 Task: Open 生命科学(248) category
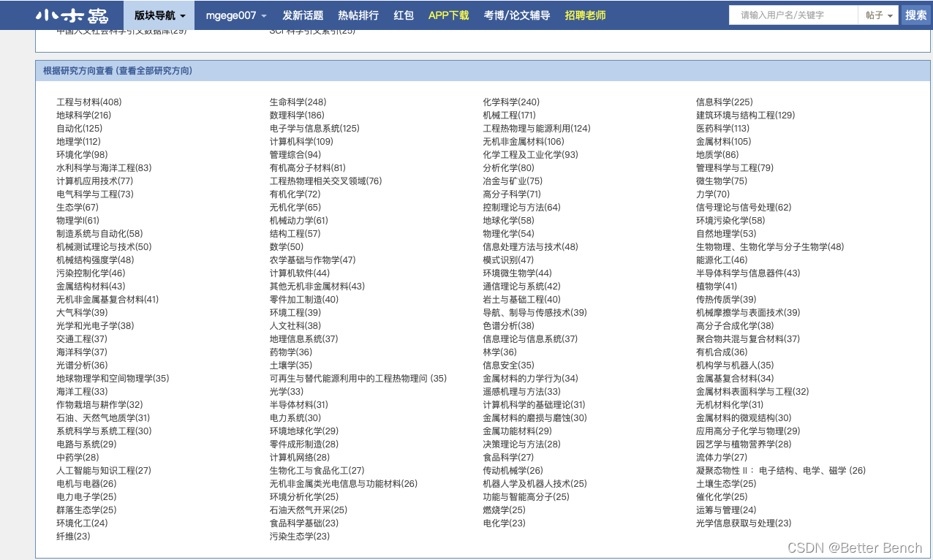(x=298, y=102)
